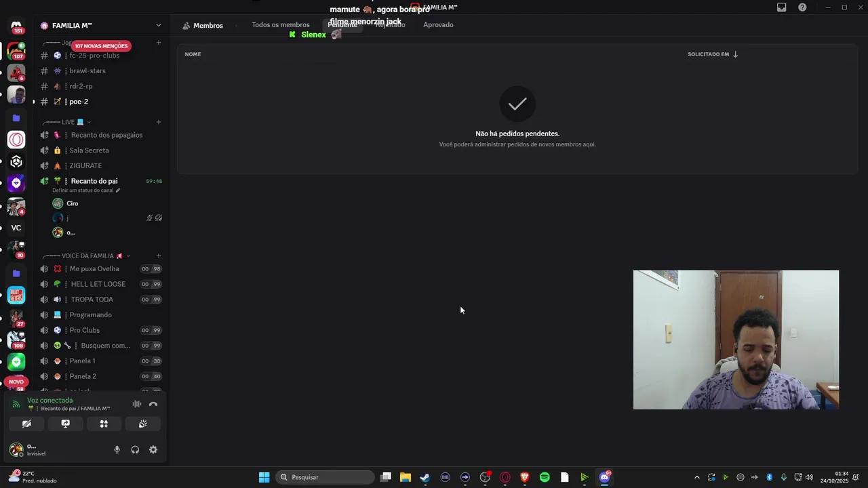The image size is (868, 488).
Task: Open the soundboard icon
Action: (x=143, y=424)
